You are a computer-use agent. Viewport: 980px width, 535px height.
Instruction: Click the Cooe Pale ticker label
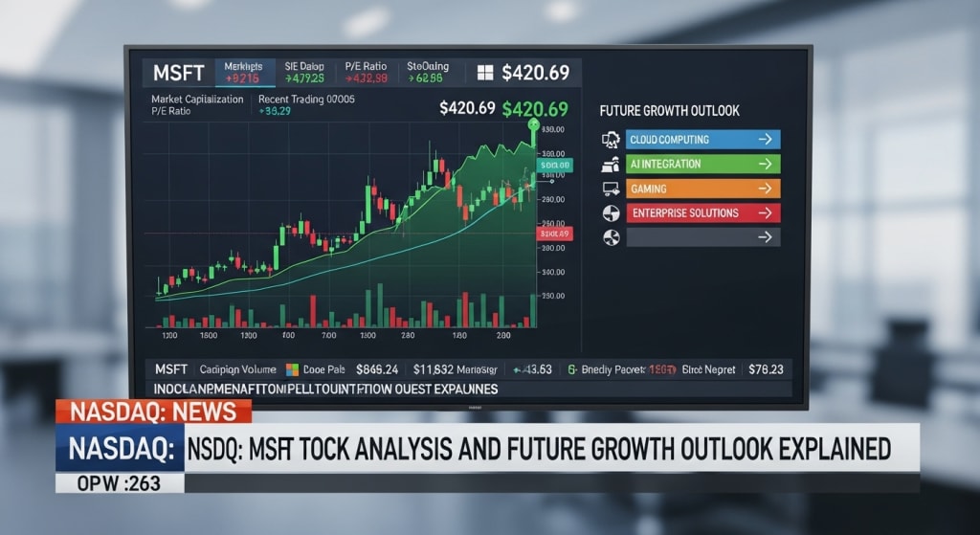coord(323,369)
